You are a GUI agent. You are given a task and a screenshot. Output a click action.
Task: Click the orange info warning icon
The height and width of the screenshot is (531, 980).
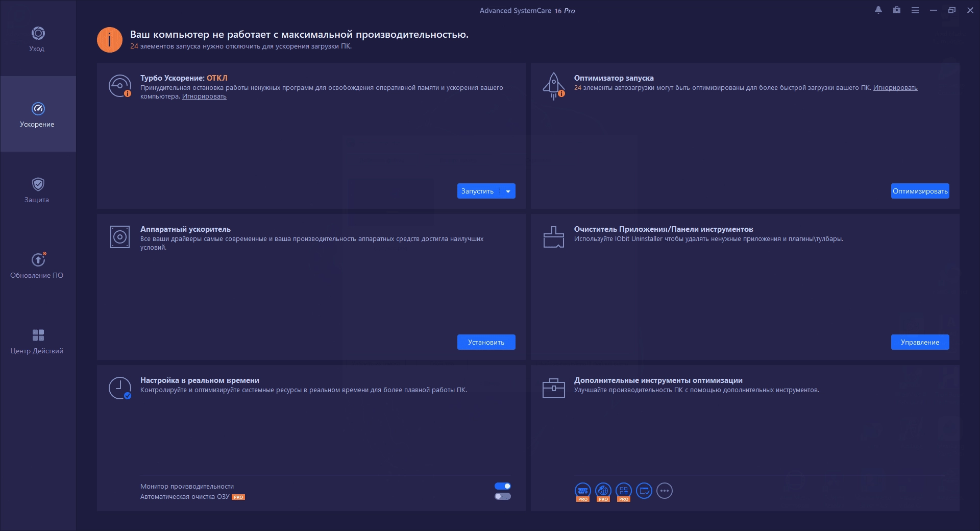point(110,40)
